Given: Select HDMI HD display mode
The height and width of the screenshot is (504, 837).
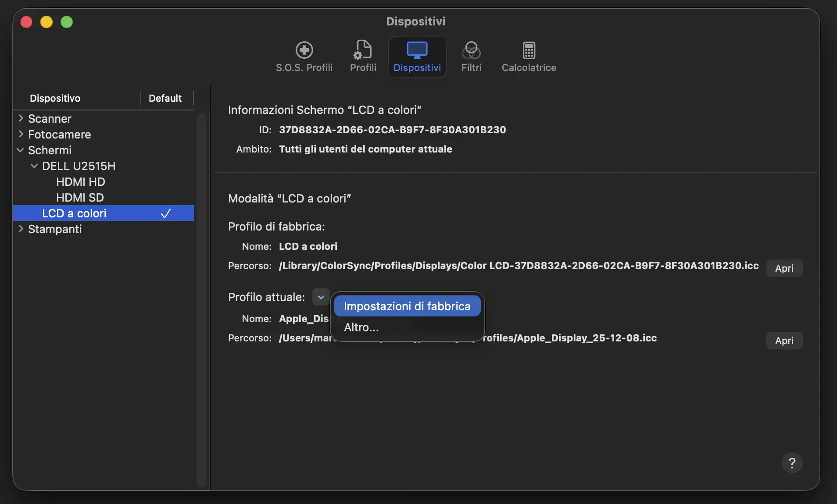Looking at the screenshot, I should click(80, 182).
